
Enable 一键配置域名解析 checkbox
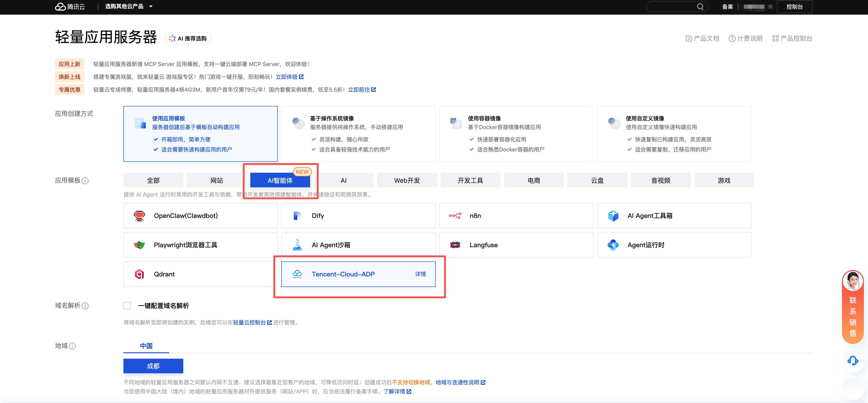coord(127,305)
